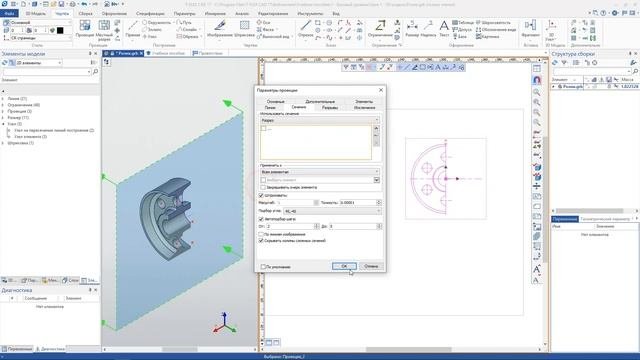Click the Изображение drawing tool
The height and width of the screenshot is (360, 640).
tap(220, 29)
